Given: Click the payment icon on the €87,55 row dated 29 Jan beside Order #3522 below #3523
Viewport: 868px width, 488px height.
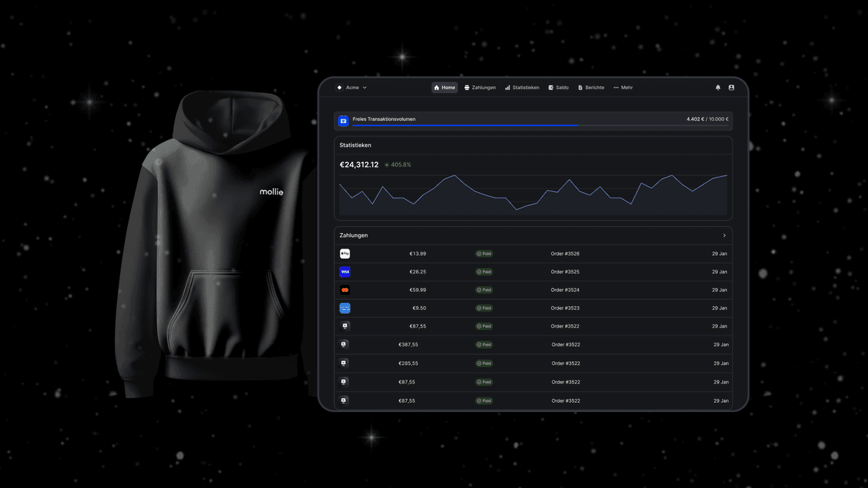Looking at the screenshot, I should 345,326.
